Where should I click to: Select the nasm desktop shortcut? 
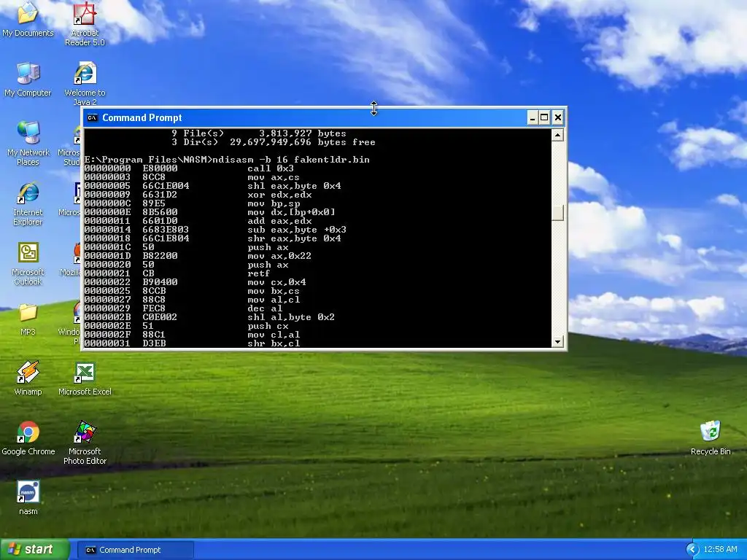point(28,498)
